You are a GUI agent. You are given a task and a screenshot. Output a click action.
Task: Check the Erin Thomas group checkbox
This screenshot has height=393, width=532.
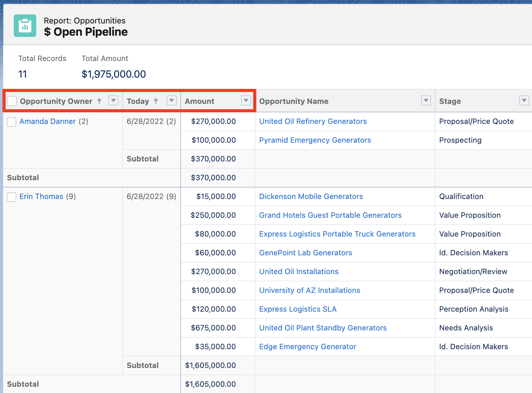tap(12, 197)
